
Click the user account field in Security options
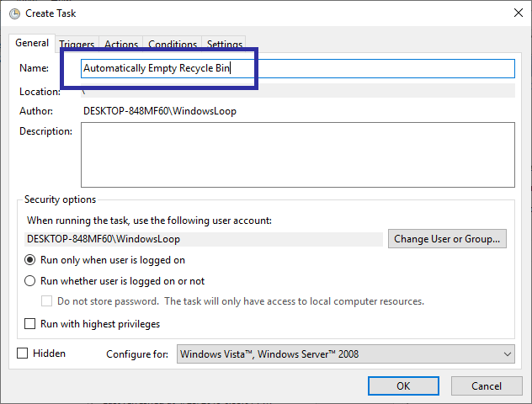tap(202, 239)
